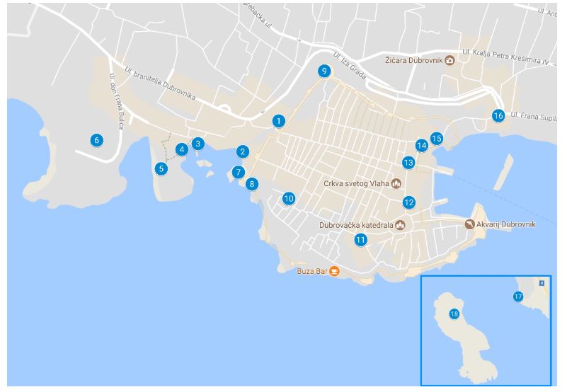Click the Dubrovačka katedrala church icon
The width and height of the screenshot is (567, 392).
pyautogui.click(x=400, y=225)
